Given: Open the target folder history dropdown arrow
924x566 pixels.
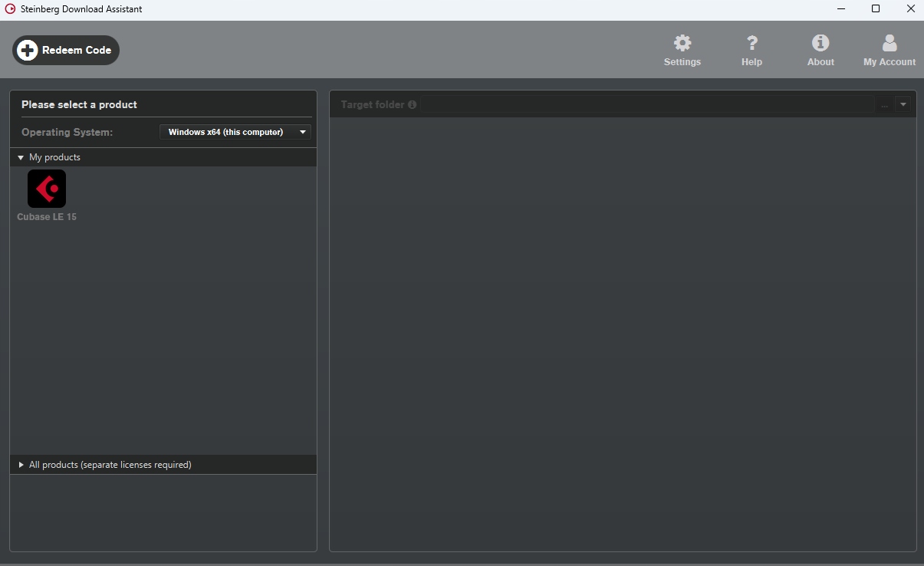Looking at the screenshot, I should [x=903, y=104].
